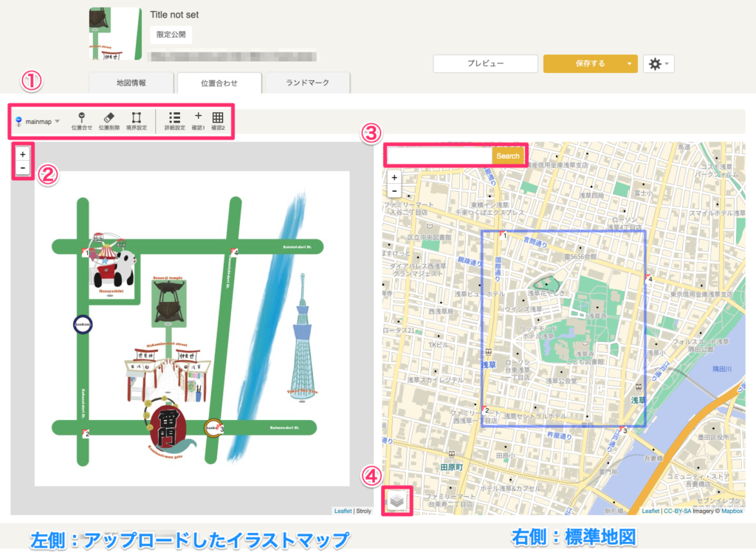Zoom in on the illustrated map
The image size is (756, 555).
(x=23, y=155)
